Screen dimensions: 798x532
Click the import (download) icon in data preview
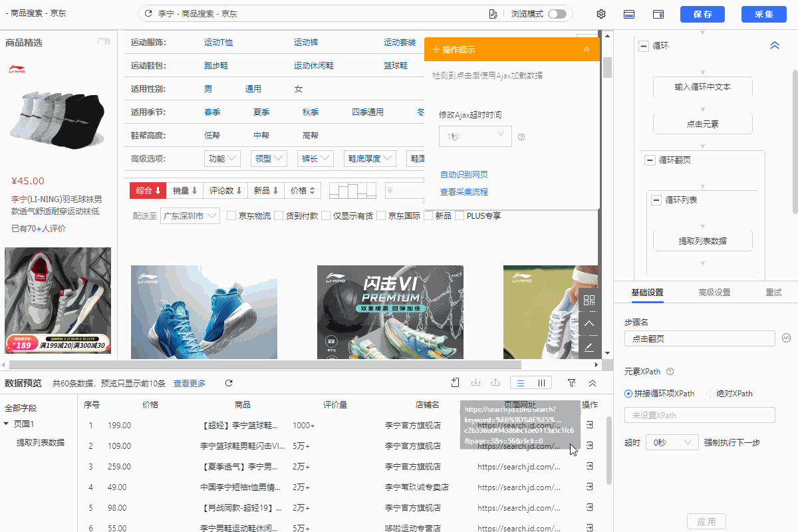475,382
